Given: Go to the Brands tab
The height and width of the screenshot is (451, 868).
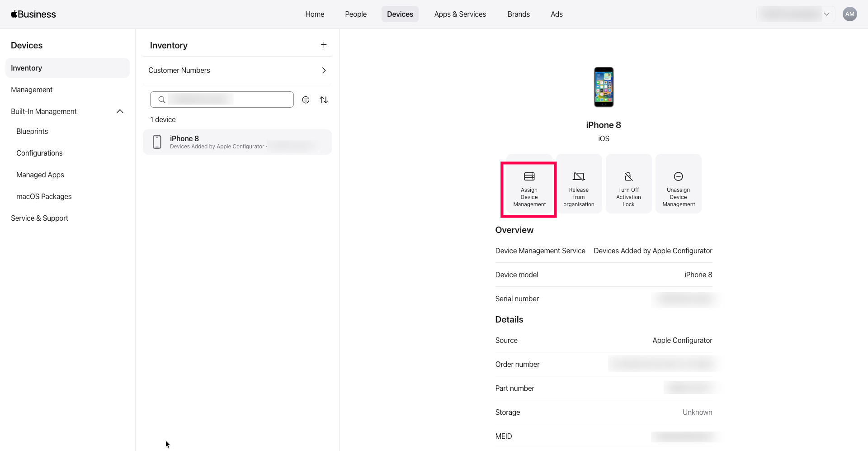Looking at the screenshot, I should point(519,14).
